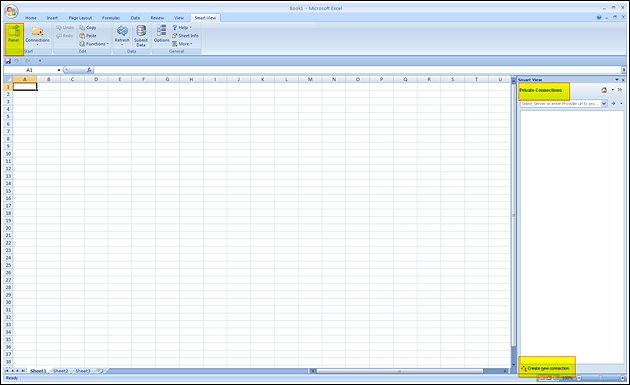630x385 pixels.
Task: Click horizontal scrollbar right arrow
Action: pyautogui.click(x=505, y=371)
